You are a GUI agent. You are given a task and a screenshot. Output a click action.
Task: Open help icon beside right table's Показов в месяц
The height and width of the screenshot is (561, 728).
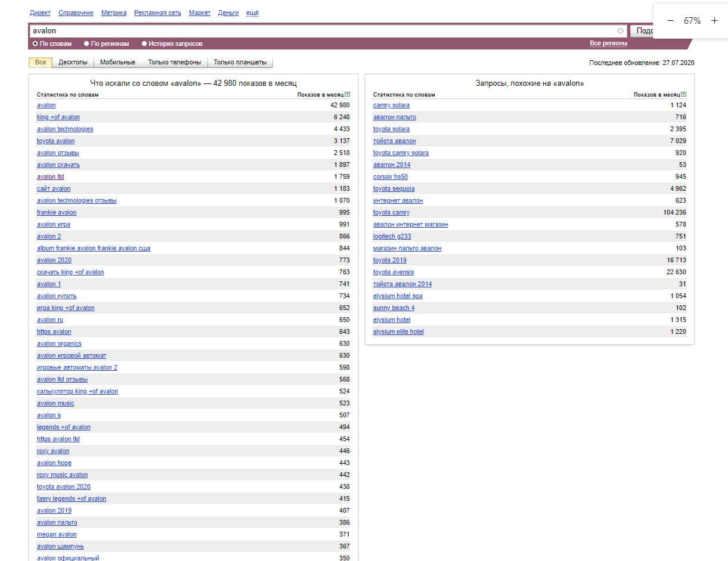[x=684, y=95]
